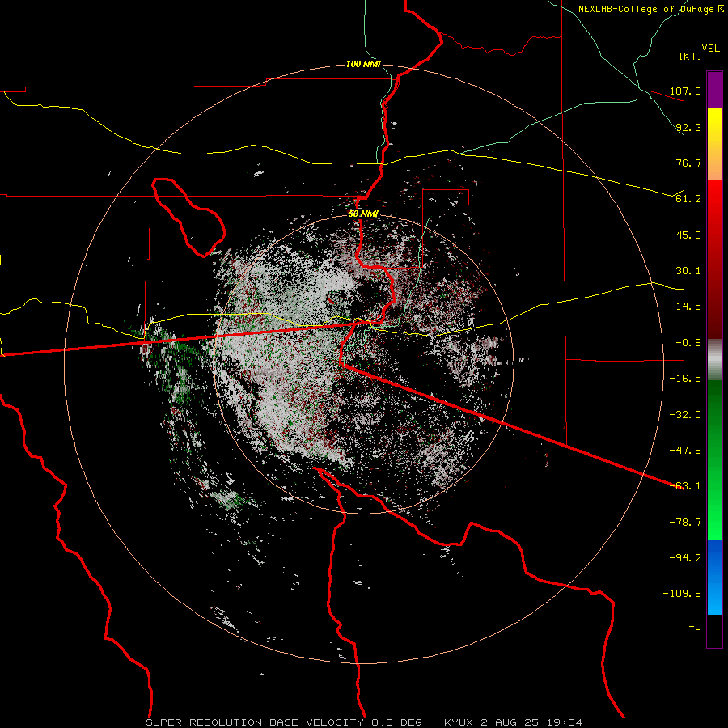Click the 76.7 velocity scale value
Viewport: 728px width, 728px height.
click(x=688, y=163)
